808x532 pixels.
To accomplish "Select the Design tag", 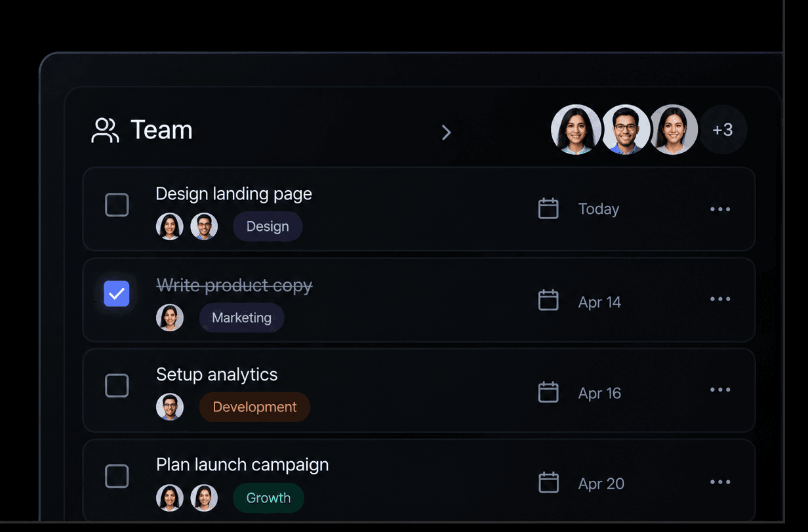I will (x=268, y=226).
